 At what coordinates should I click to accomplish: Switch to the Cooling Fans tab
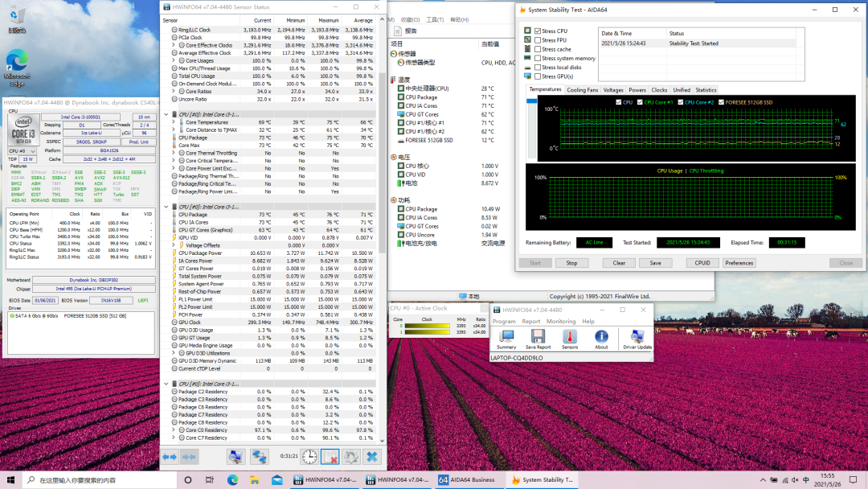coord(582,90)
